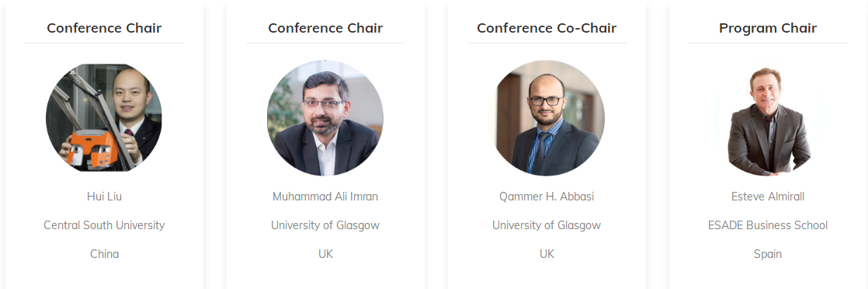Select the Spain country label
This screenshot has height=289, width=868.
coord(768,254)
